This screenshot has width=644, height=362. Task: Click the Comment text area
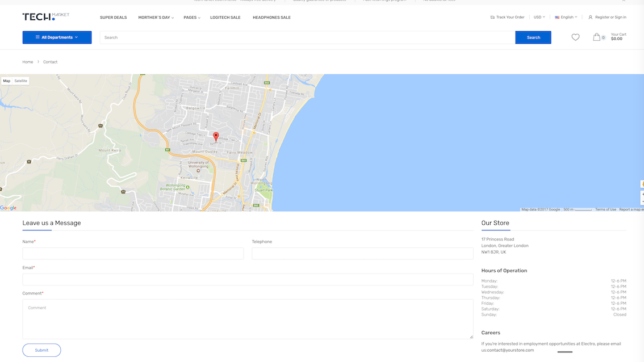(248, 319)
